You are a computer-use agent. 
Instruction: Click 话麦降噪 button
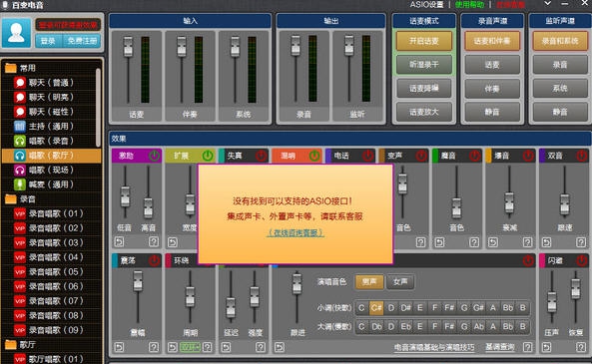(424, 89)
